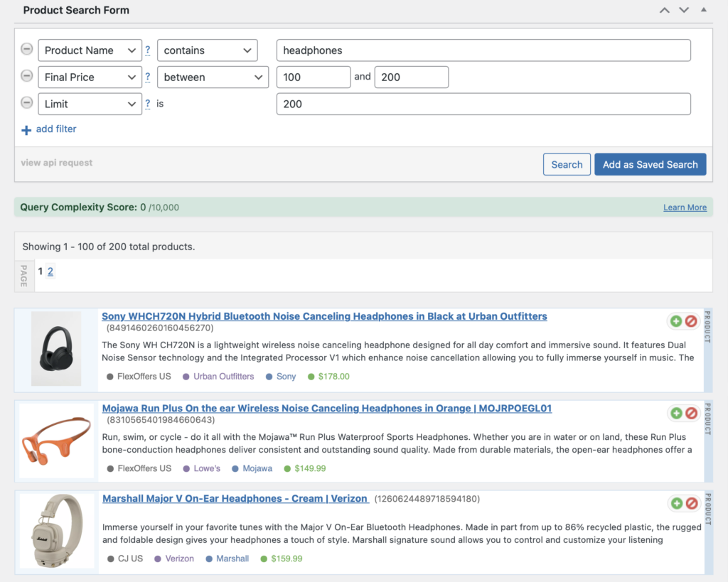
Task: Add Mojawa Run Plus with plus icon
Action: [x=675, y=413]
